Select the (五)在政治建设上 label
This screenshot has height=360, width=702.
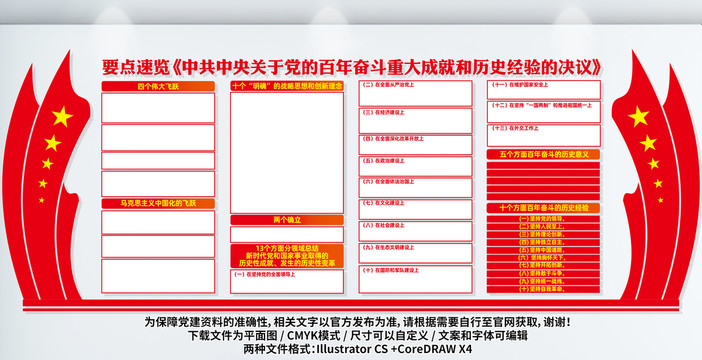coord(383,160)
